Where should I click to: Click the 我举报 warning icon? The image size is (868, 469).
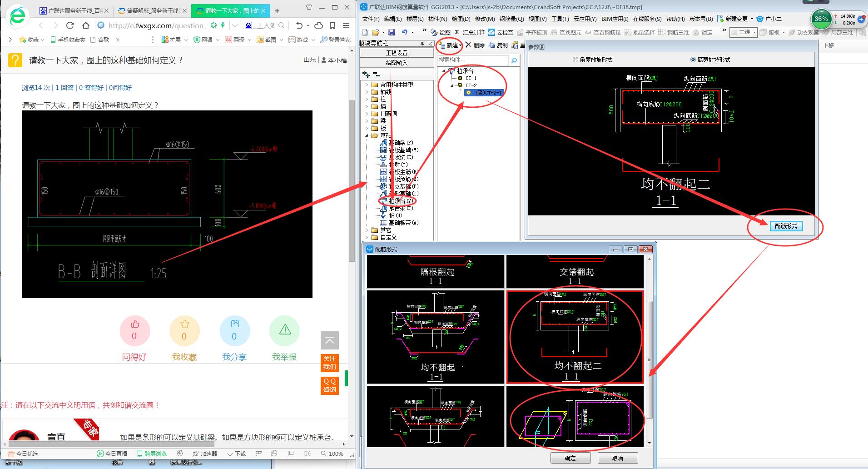[x=285, y=330]
